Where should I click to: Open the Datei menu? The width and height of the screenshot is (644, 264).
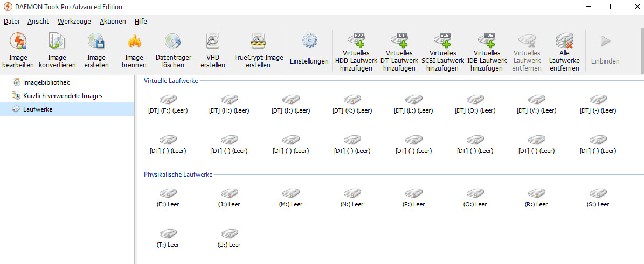click(11, 22)
